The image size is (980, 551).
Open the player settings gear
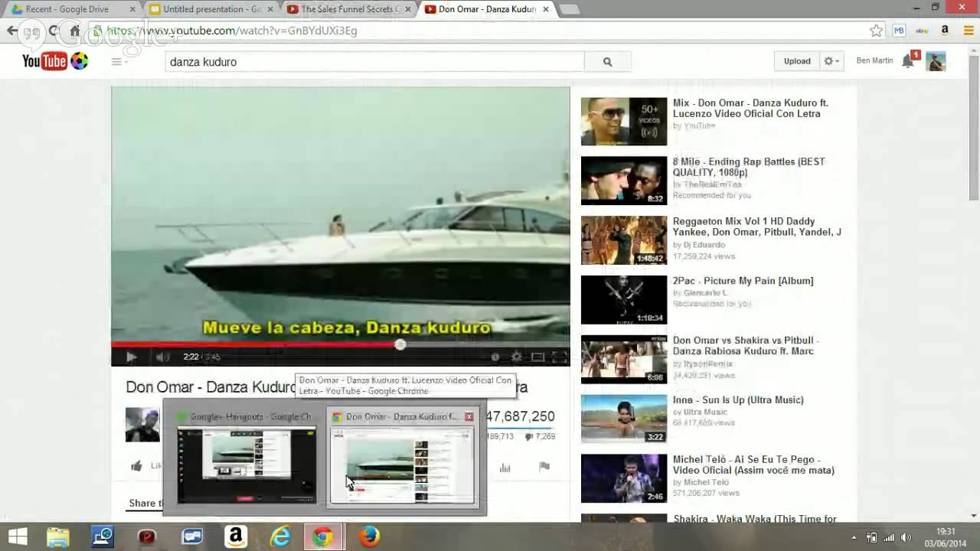(517, 357)
